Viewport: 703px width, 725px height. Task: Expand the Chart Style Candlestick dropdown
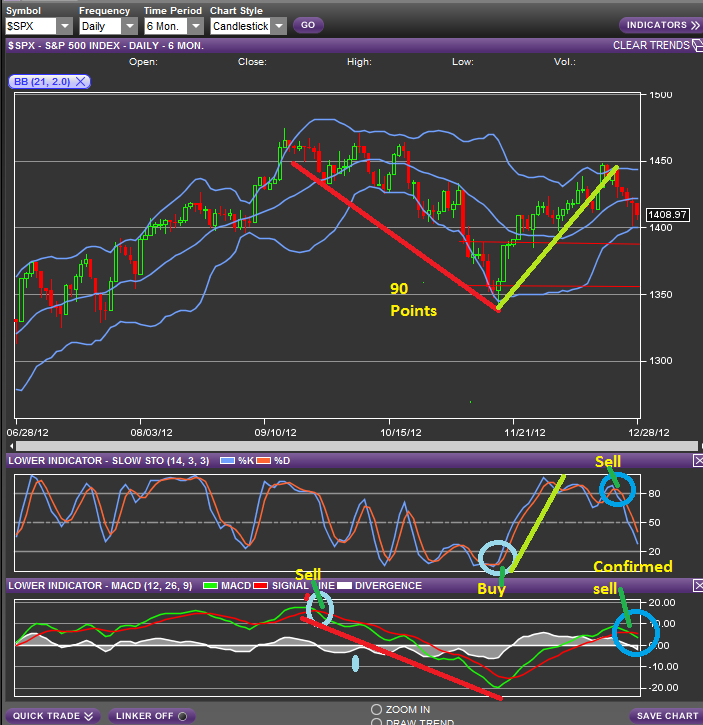pos(278,26)
